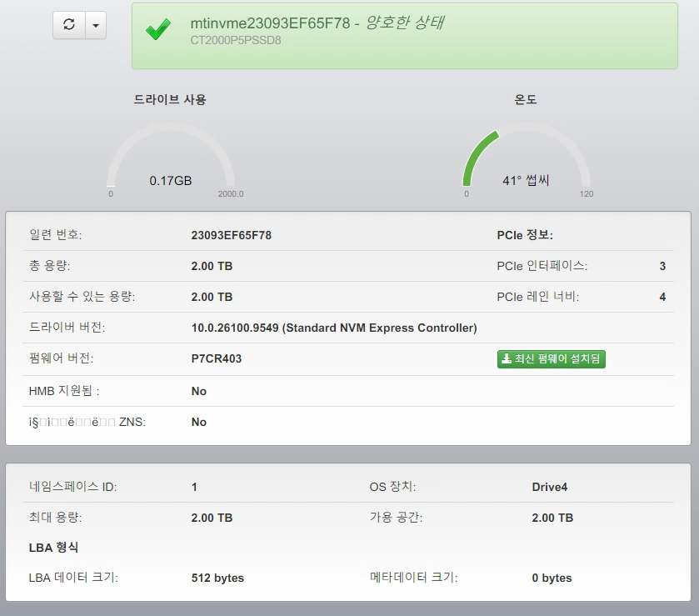Select OS 장치 value Drive4
699x616 pixels.
tap(550, 487)
